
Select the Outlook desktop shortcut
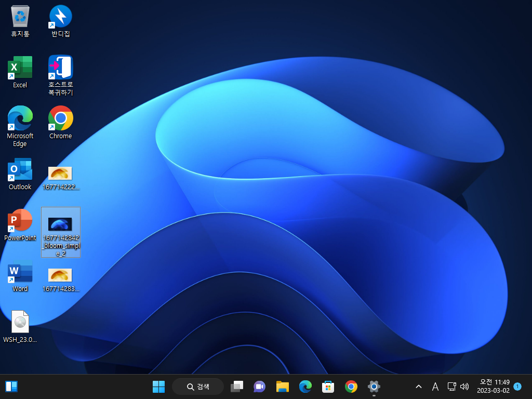tap(20, 174)
